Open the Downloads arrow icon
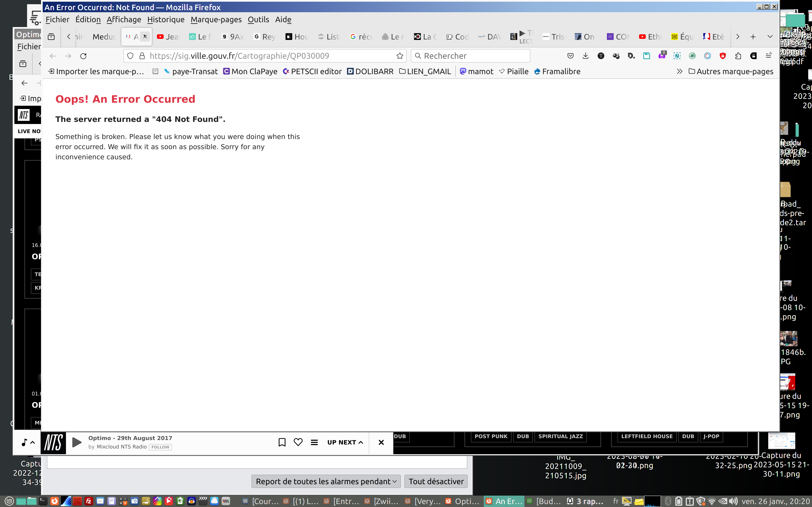 (586, 56)
